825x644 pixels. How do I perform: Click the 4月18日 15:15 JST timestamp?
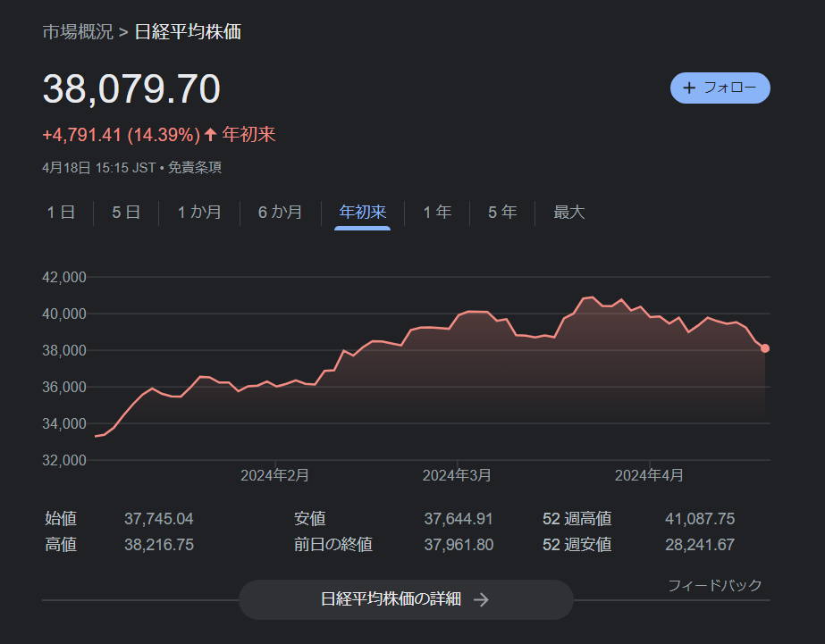click(x=99, y=168)
